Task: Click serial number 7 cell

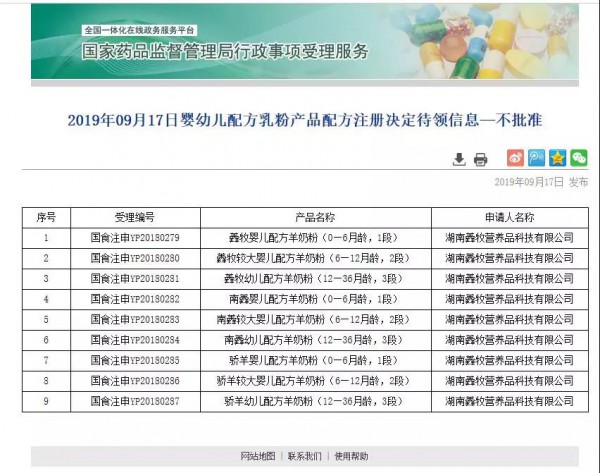Action: coord(46,360)
